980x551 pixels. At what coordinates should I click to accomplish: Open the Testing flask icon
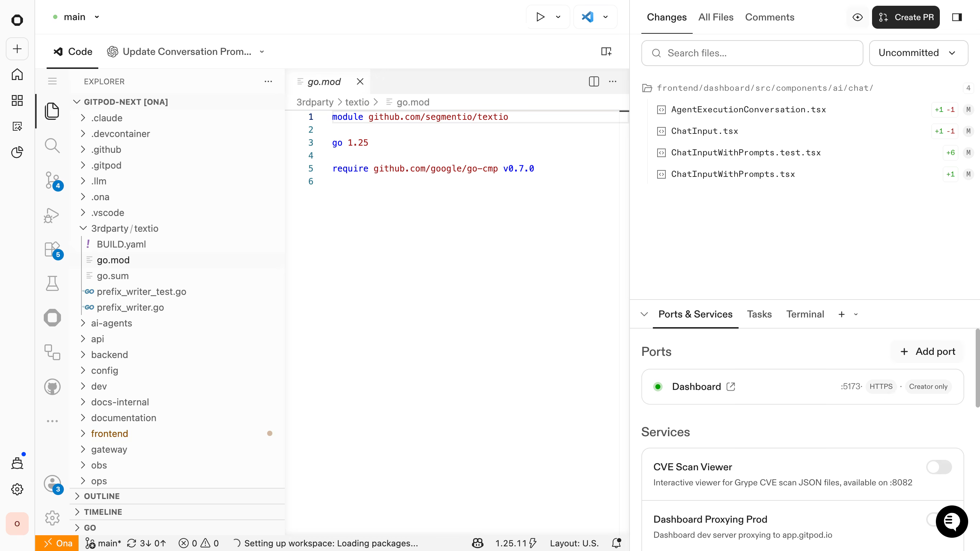coord(52,283)
